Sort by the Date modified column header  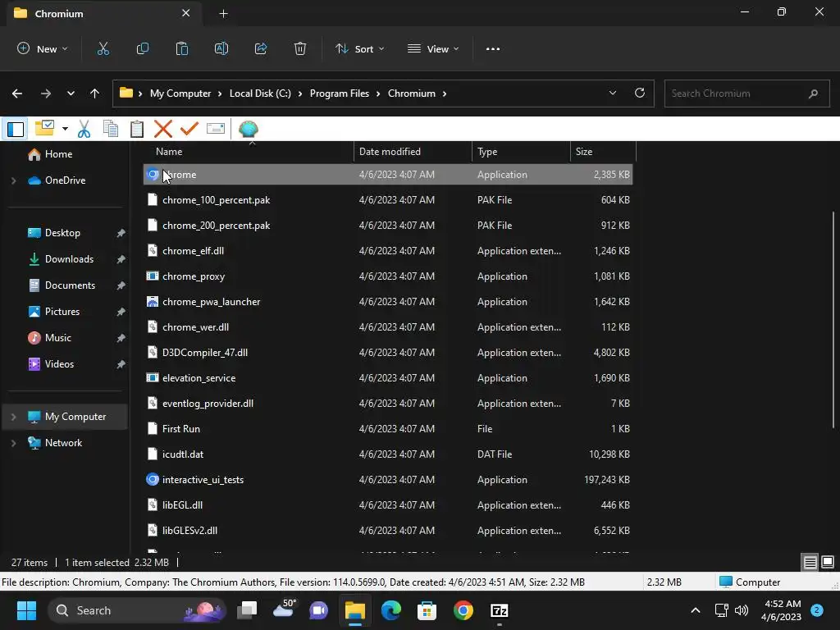click(413, 152)
